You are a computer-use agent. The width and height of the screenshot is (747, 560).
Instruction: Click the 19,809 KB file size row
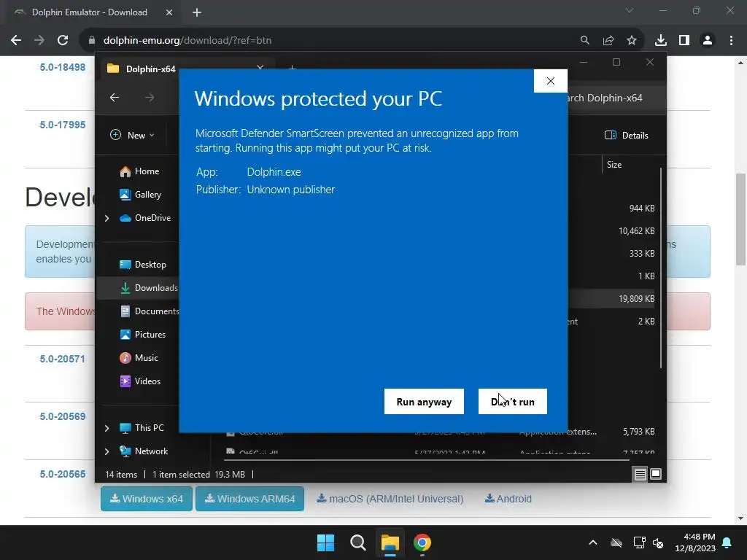636,299
